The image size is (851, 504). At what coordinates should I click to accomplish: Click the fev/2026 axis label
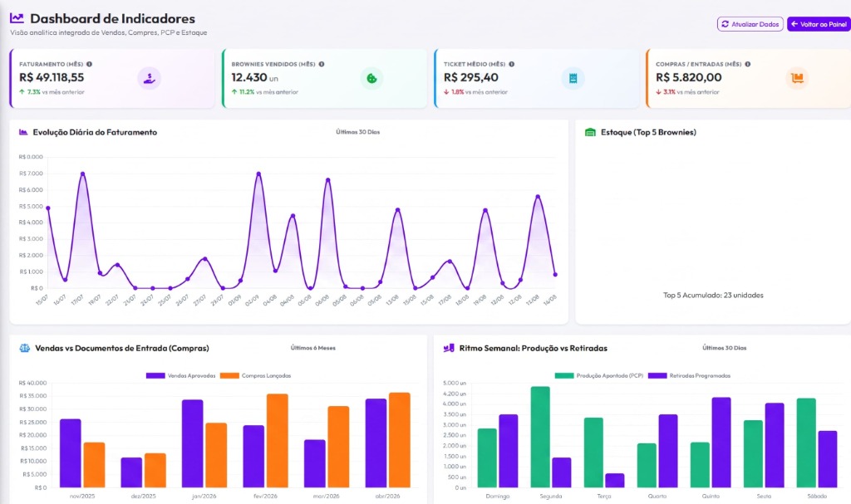tap(265, 496)
